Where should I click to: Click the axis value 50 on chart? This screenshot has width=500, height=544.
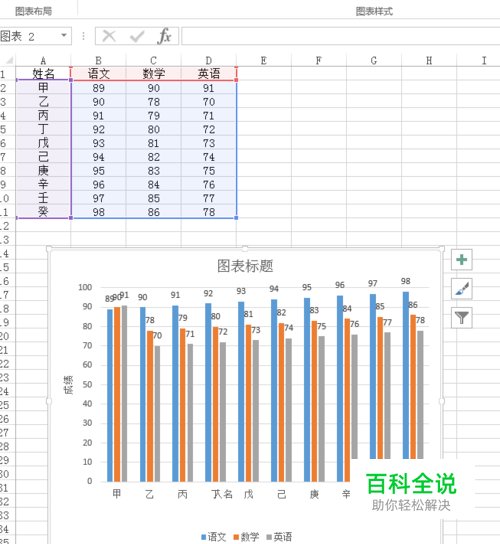(87, 384)
